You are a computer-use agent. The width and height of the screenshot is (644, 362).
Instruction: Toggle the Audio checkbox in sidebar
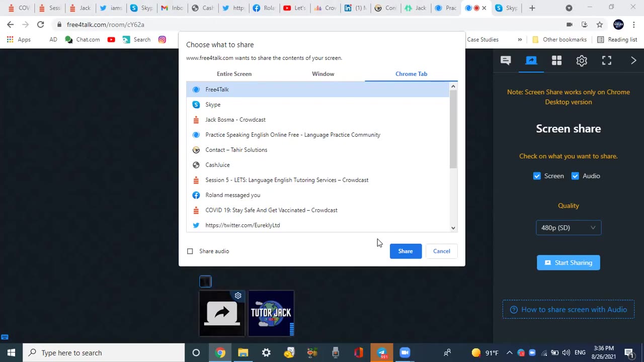pos(575,176)
